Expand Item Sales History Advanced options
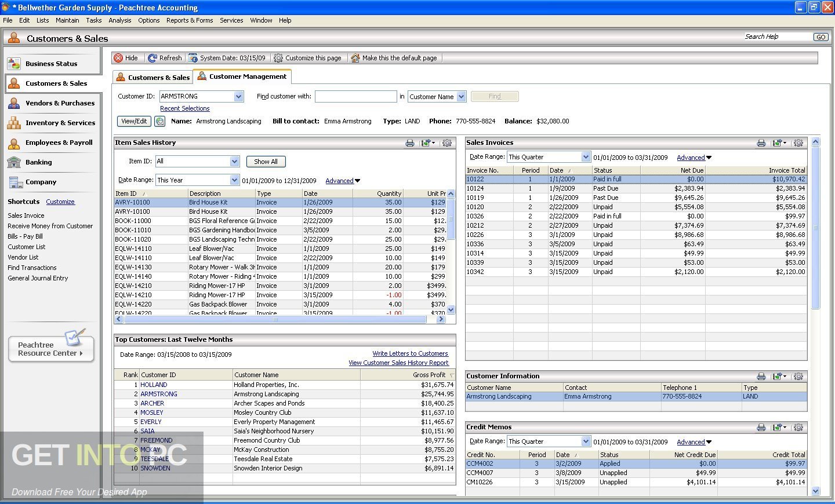This screenshot has width=835, height=504. [x=343, y=181]
